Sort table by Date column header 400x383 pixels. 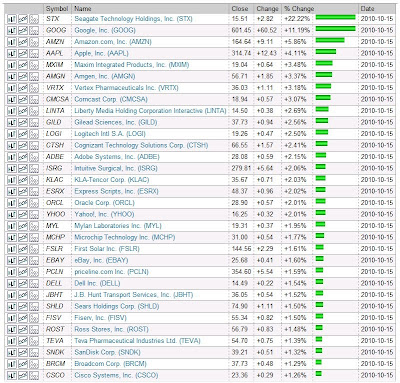367,9
